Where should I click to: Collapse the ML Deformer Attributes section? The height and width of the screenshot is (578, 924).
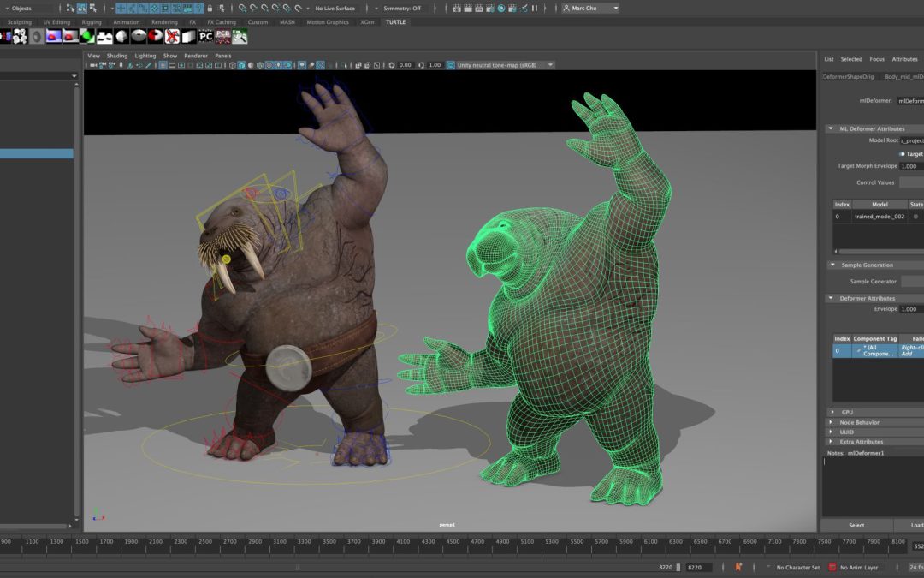(x=831, y=128)
